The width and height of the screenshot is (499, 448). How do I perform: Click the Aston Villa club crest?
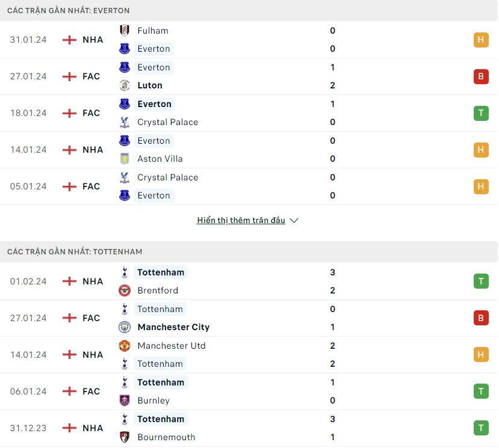pyautogui.click(x=125, y=159)
